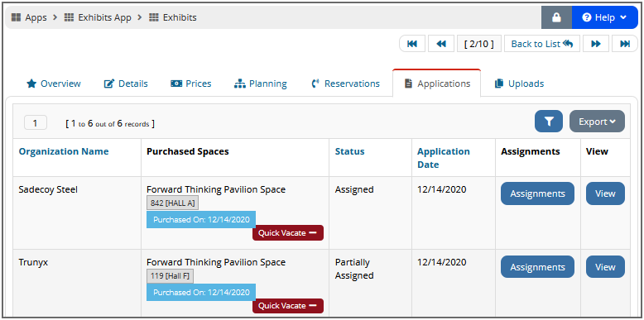Quick Vacate Sadecoy Steel space
This screenshot has height=320, width=644.
coord(288,233)
